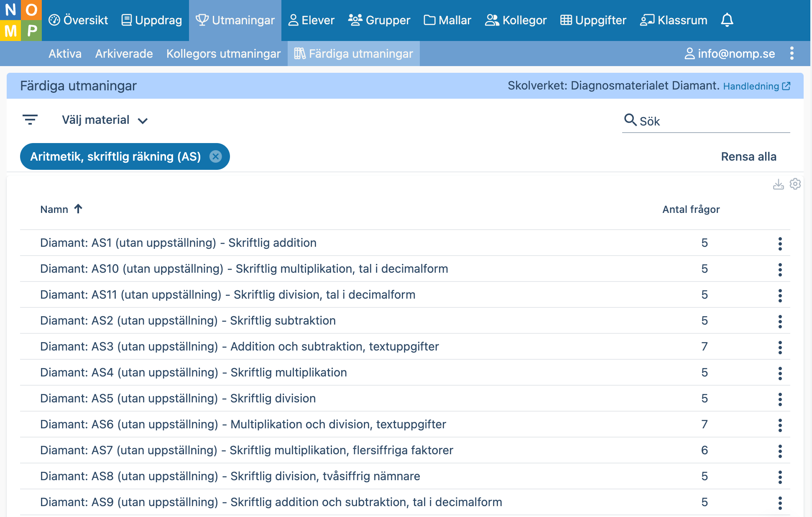This screenshot has height=517, width=812.
Task: Open Diamant: AS7 flersiffriga faktorer row
Action: coord(246,450)
